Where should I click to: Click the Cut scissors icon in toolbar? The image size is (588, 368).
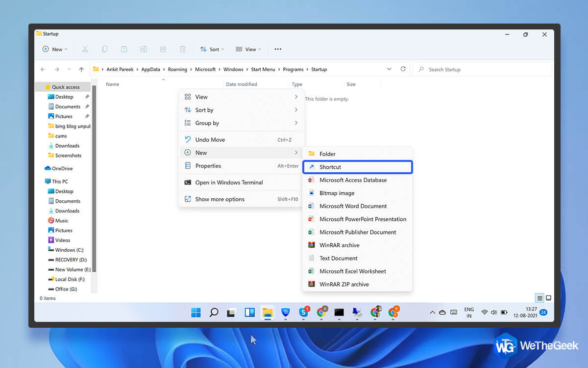[85, 49]
